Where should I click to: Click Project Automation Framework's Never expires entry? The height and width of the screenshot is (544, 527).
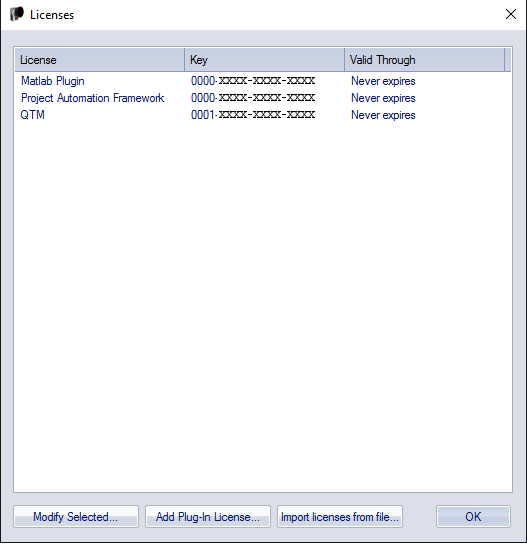click(x=383, y=98)
